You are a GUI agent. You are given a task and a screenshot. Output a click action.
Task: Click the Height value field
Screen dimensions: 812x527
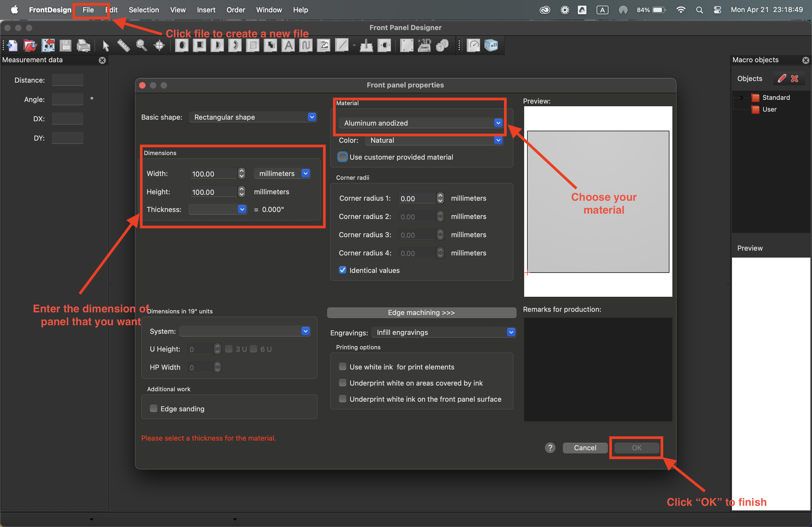click(x=213, y=192)
